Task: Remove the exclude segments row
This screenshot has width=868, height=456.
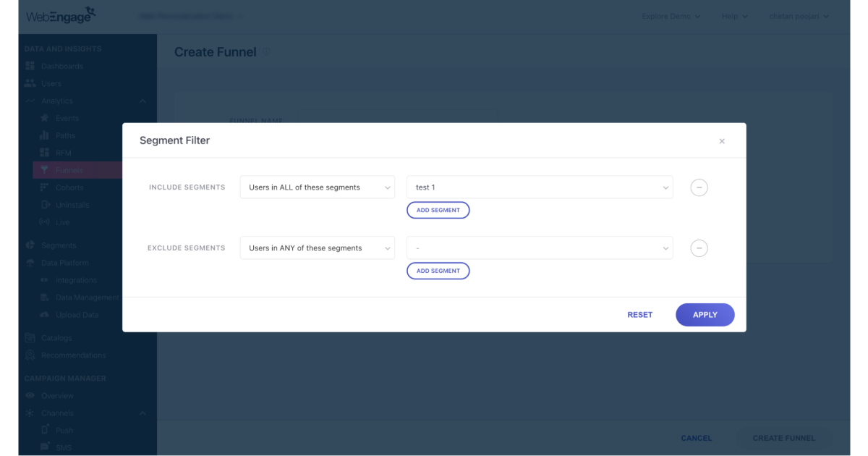Action: (699, 248)
